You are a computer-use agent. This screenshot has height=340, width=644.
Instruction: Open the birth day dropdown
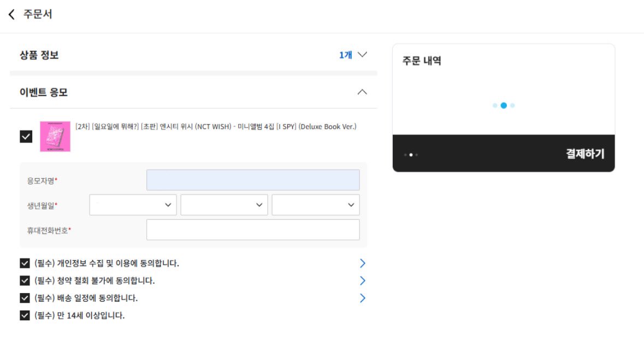point(315,205)
